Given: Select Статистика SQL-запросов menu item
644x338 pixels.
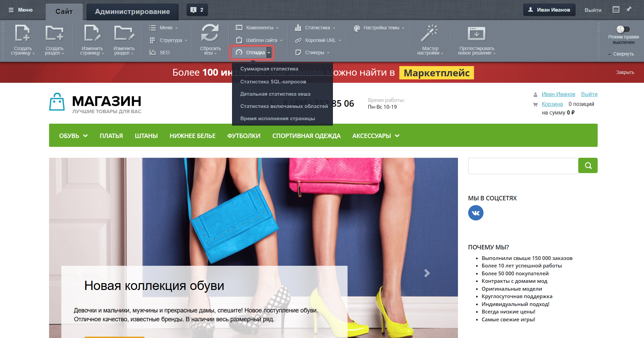Looking at the screenshot, I should click(273, 82).
